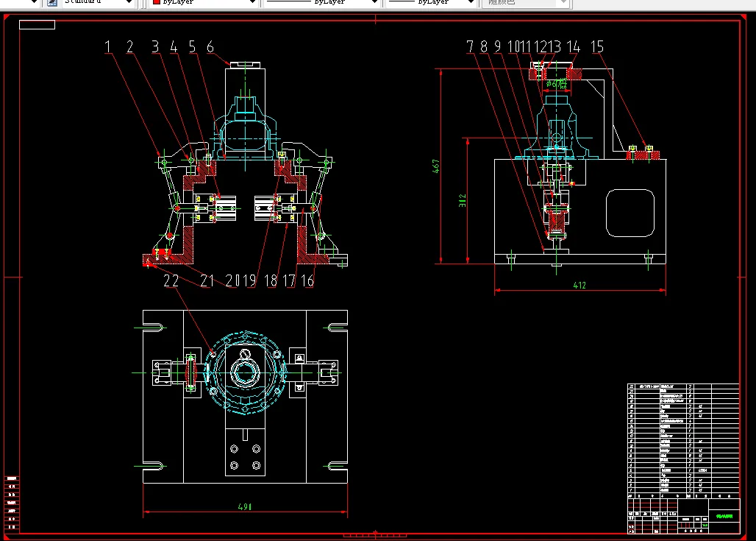This screenshot has height=541, width=756.
Task: Open the Standard text style dropdown
Action: click(x=129, y=2)
